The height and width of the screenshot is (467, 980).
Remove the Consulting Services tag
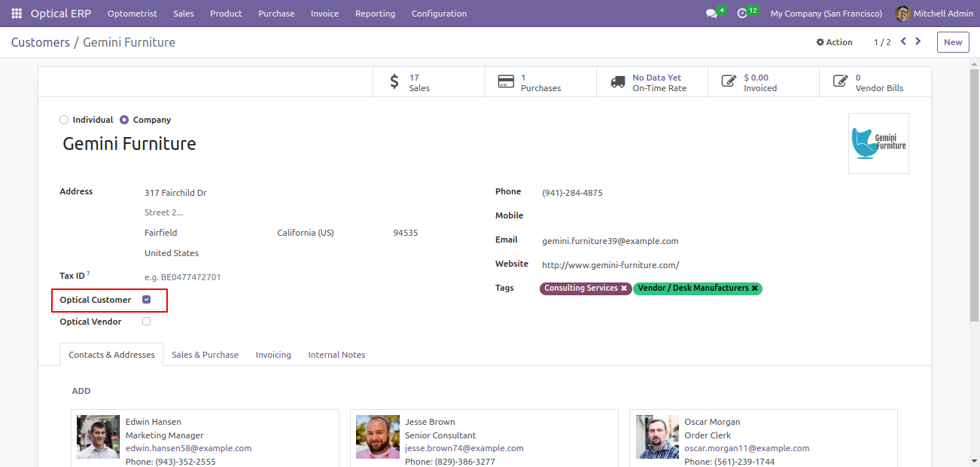tap(624, 288)
